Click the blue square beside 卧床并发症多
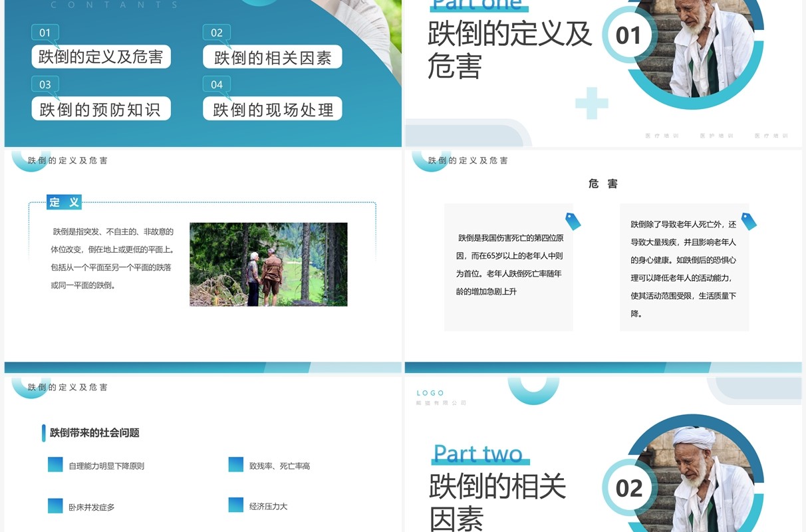The width and height of the screenshot is (806, 532). [55, 505]
